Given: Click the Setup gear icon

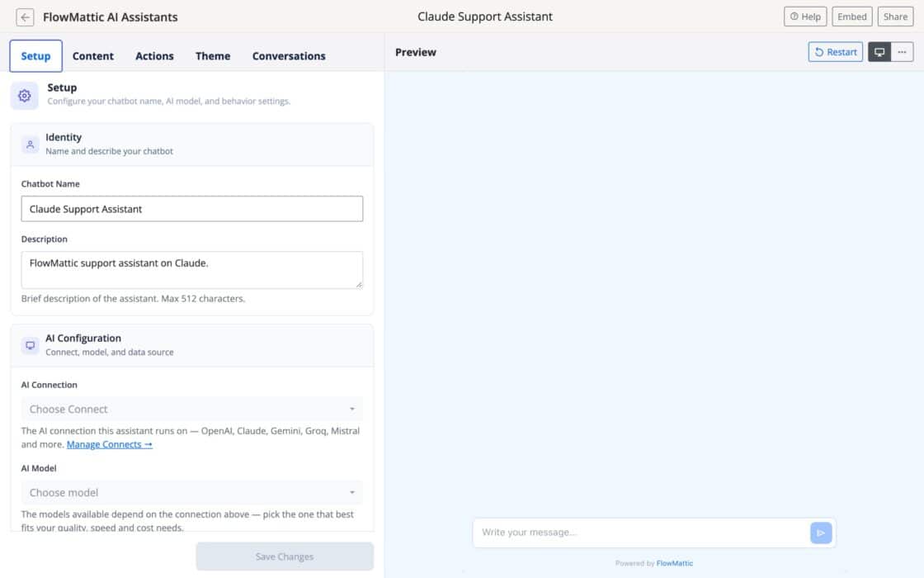Looking at the screenshot, I should 24,96.
